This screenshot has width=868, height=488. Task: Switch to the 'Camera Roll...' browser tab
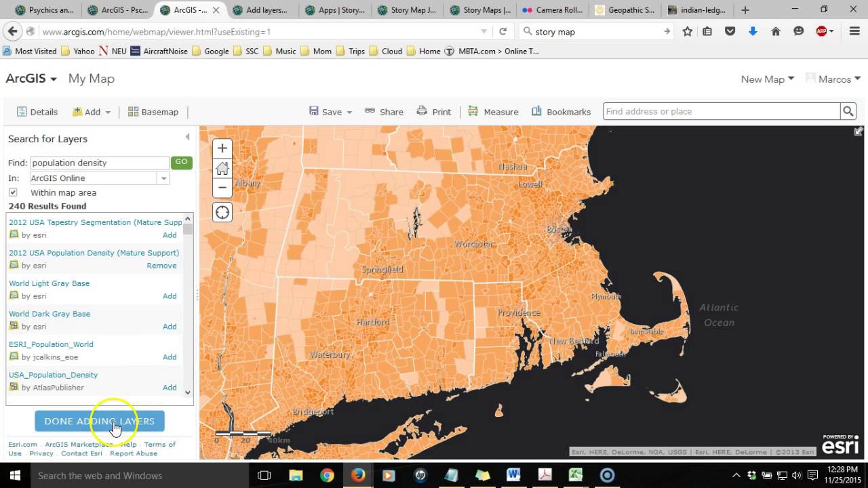click(x=552, y=10)
